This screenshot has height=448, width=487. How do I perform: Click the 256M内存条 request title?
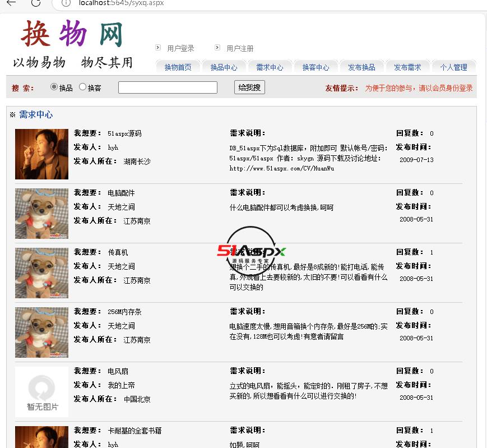coord(124,312)
